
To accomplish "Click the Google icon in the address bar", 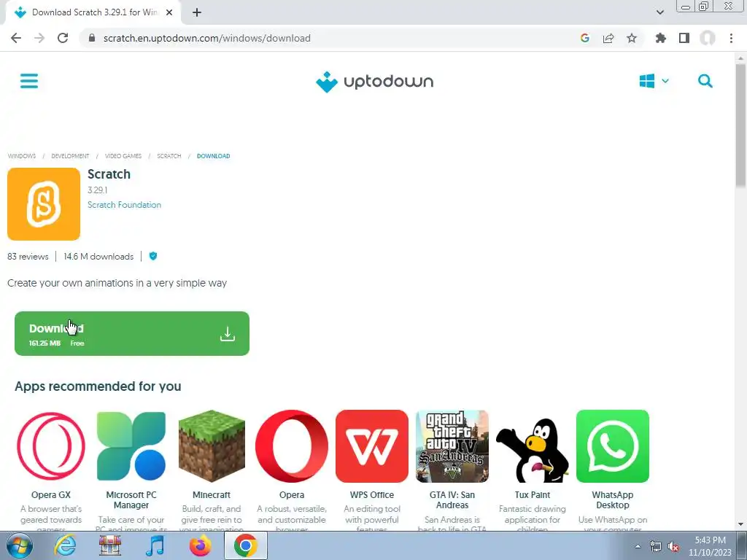I will (x=585, y=38).
